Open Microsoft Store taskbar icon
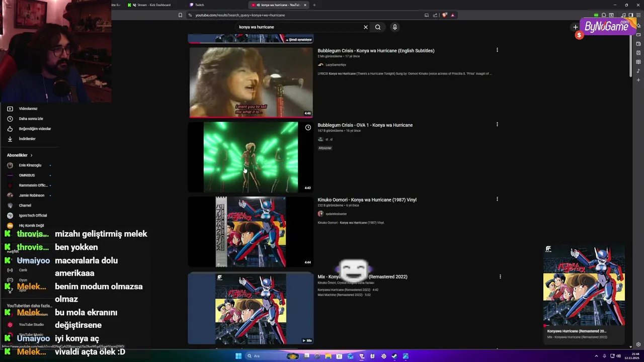Screen dimensions: 644x362 click(339, 356)
